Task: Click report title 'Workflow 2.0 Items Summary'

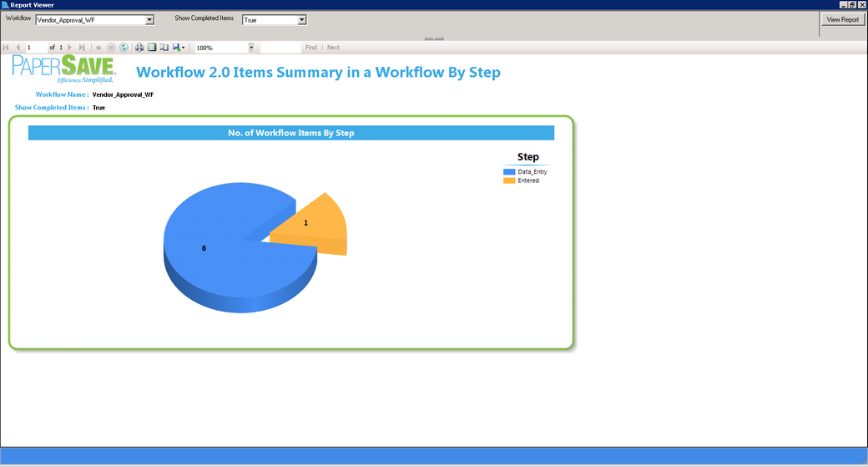Action: coord(318,73)
